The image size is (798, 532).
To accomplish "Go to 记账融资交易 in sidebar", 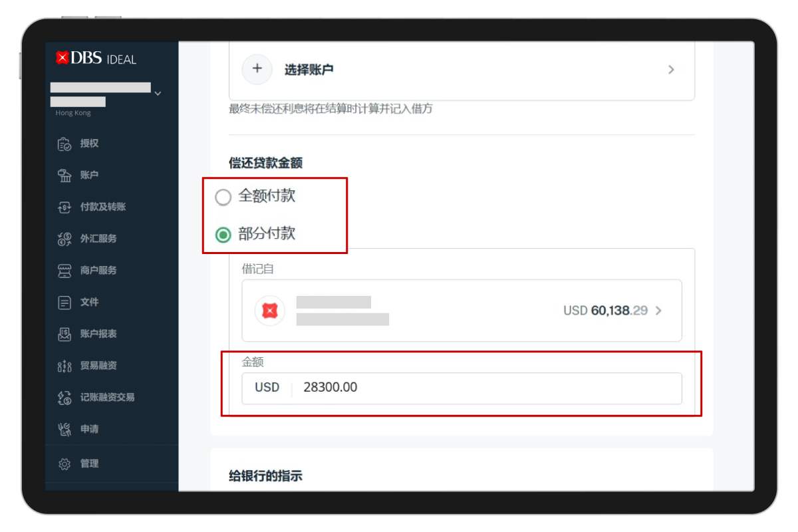I will tap(107, 398).
